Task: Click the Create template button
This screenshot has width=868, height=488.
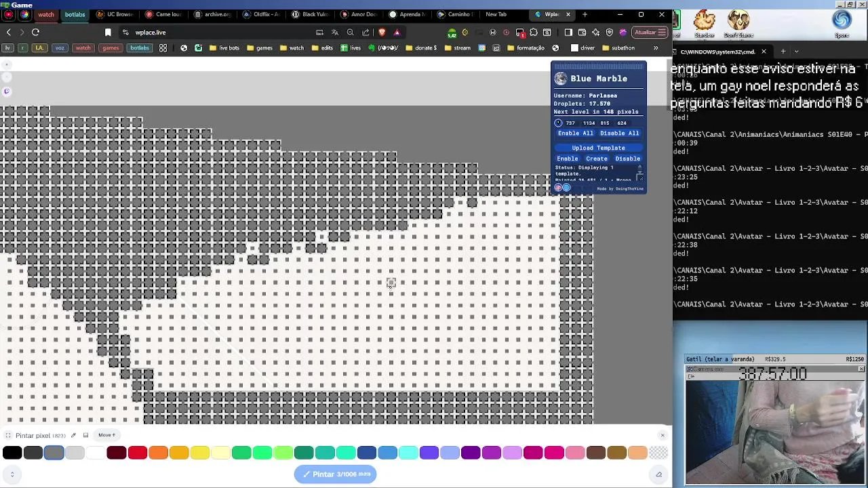Action: click(597, 159)
